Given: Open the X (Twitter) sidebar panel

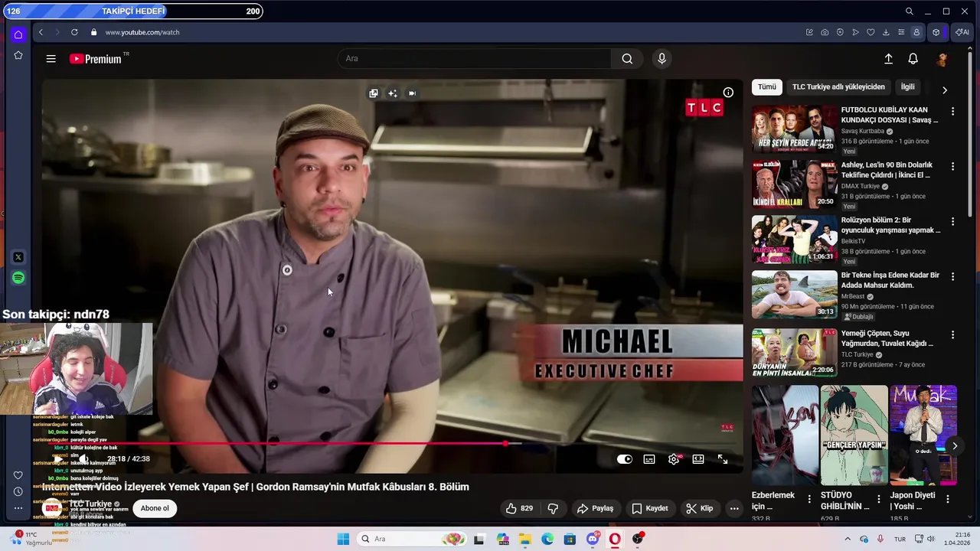Looking at the screenshot, I should [18, 257].
